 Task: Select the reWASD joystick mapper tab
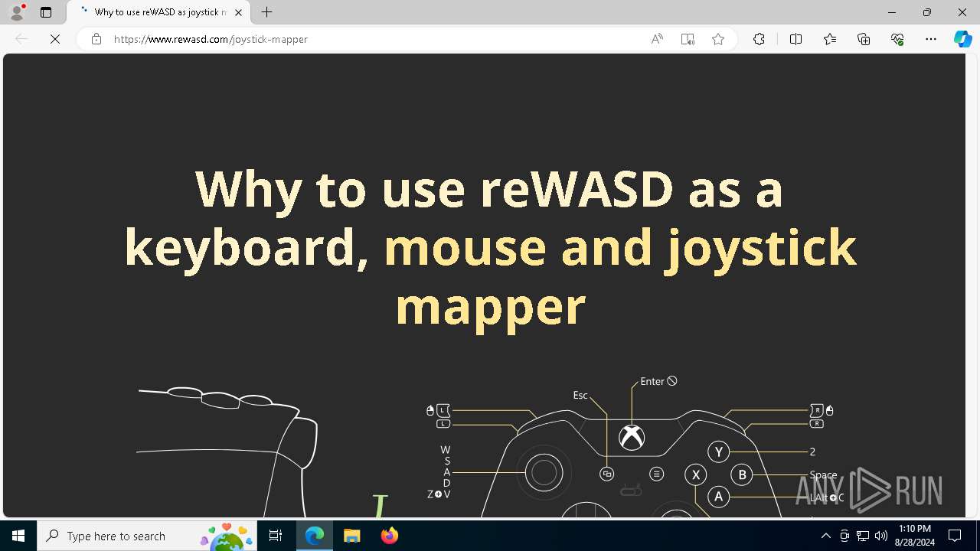pyautogui.click(x=159, y=12)
